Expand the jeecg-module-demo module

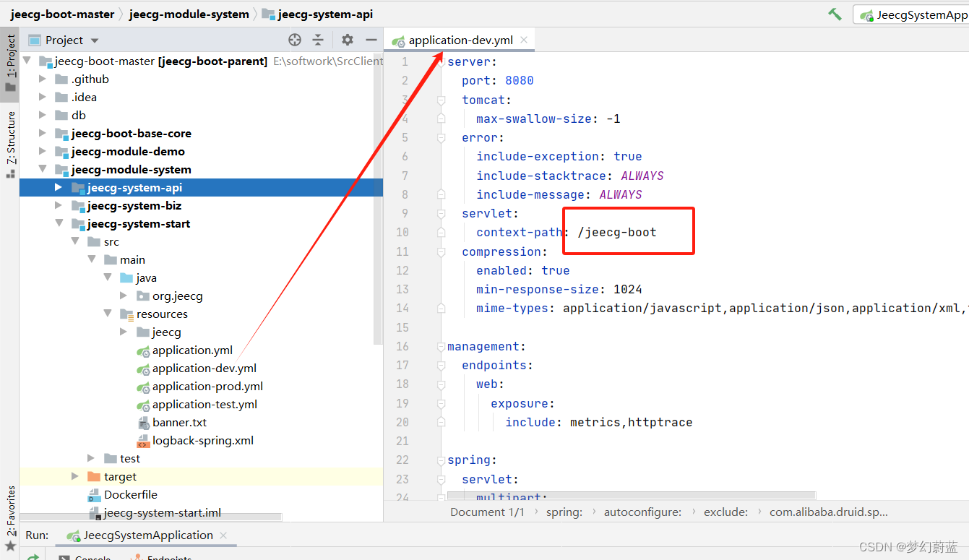pyautogui.click(x=43, y=151)
